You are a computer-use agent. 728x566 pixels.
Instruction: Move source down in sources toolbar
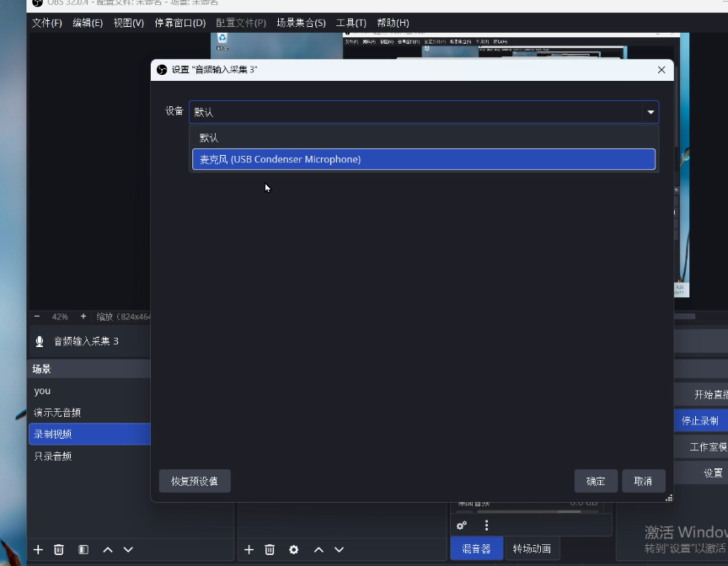[x=340, y=550]
